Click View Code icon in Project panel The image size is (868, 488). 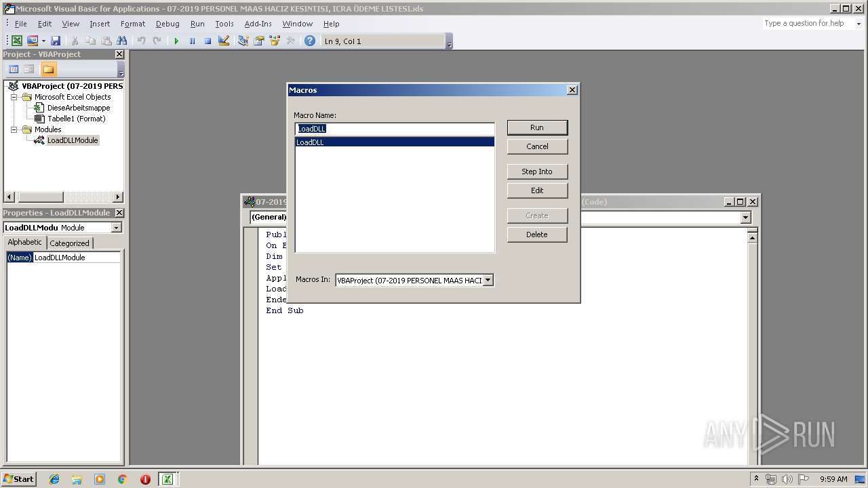[x=13, y=69]
